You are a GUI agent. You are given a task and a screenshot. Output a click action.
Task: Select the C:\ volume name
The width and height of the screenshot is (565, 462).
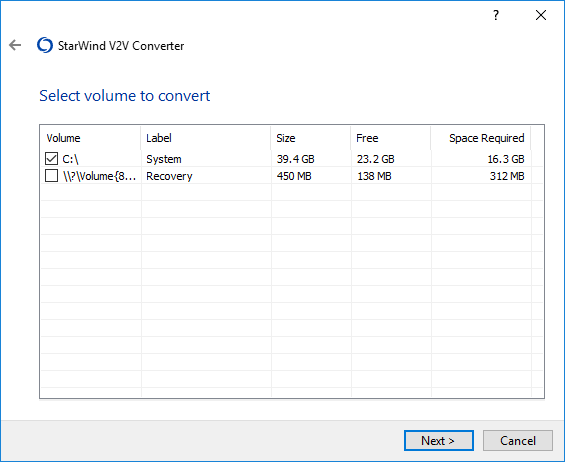70,159
